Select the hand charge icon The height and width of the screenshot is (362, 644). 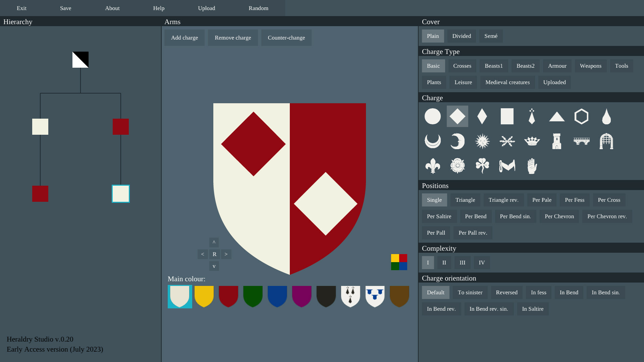532,166
